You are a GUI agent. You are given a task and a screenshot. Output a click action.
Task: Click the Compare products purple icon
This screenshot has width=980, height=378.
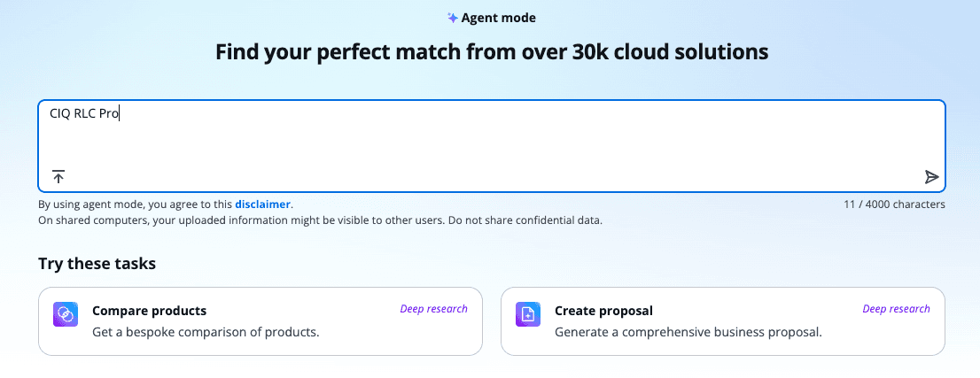(66, 314)
